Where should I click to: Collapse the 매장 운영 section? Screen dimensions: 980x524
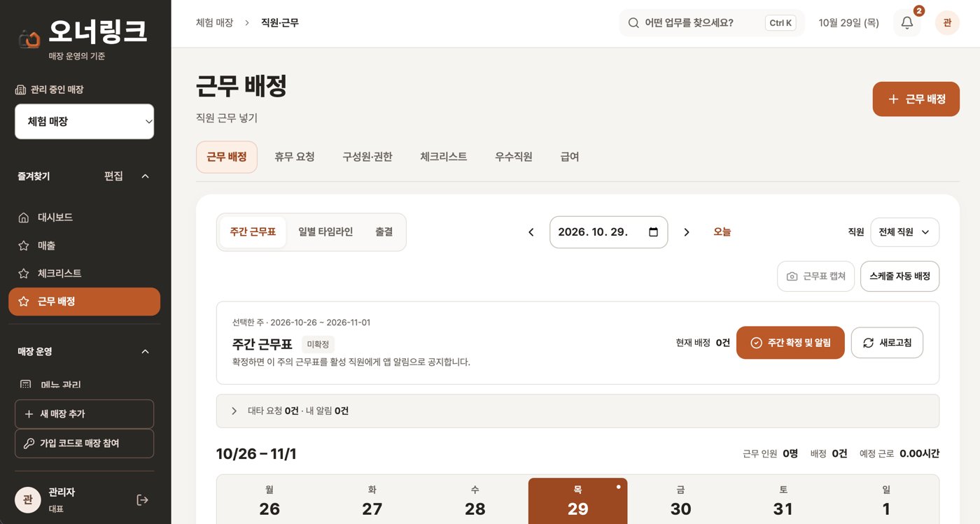coord(146,351)
